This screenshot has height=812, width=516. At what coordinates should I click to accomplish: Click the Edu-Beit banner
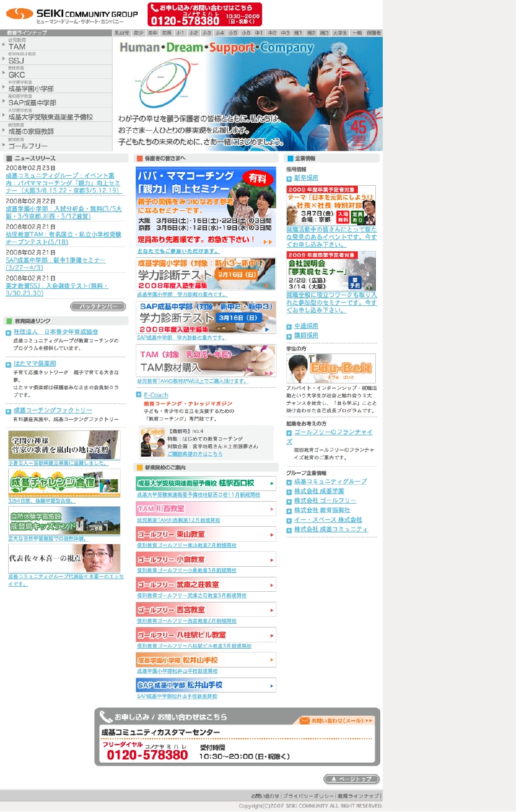331,368
